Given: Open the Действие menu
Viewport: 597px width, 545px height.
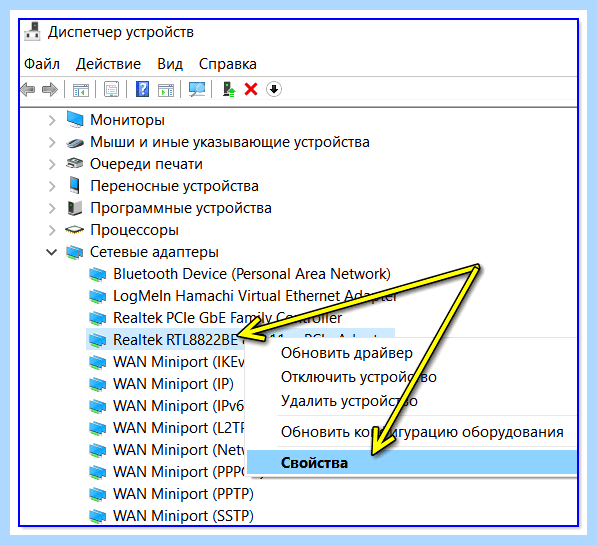Looking at the screenshot, I should point(108,64).
